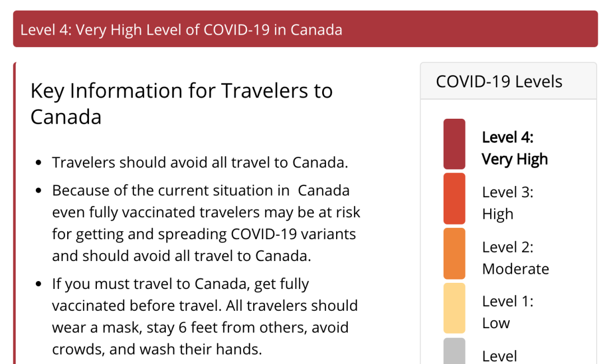Click the avoid all travel bullet
Image resolution: width=605 pixels, height=364 pixels.
point(200,162)
